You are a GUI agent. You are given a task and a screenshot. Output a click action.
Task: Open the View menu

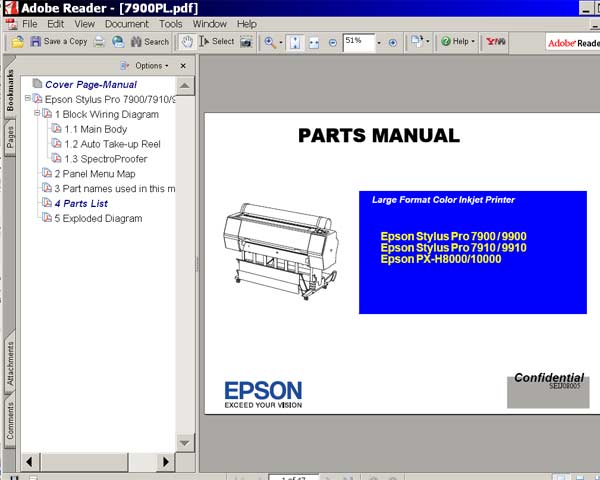85,24
